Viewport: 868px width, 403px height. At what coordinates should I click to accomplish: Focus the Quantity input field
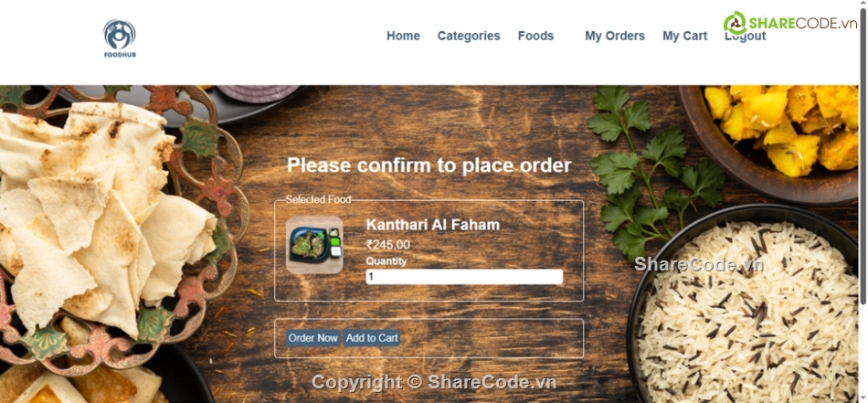coord(464,277)
